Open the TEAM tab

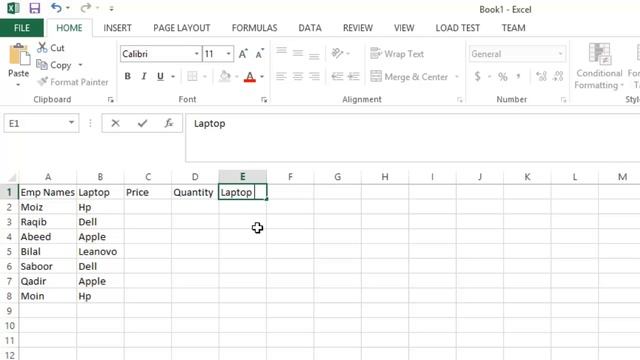(513, 28)
